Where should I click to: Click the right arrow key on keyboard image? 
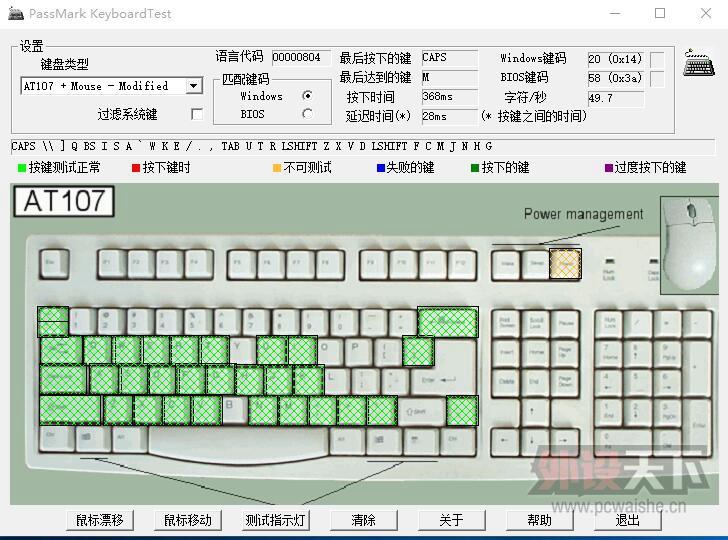click(563, 441)
